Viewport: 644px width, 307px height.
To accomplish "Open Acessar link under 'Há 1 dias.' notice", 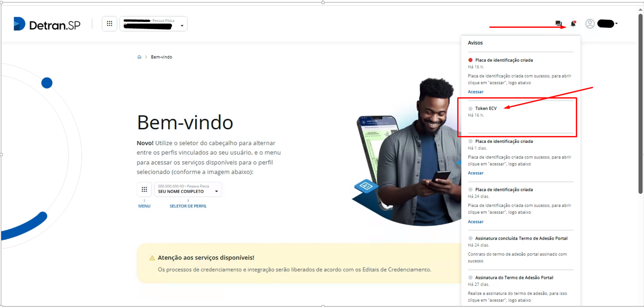I will 476,173.
